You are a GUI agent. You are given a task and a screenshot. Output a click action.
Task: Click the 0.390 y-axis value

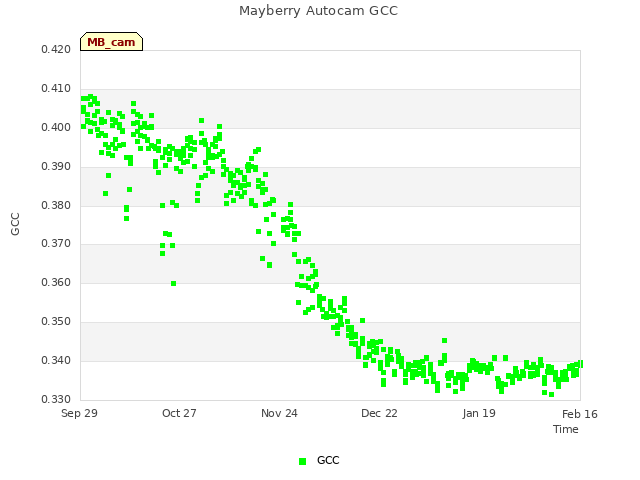click(x=56, y=167)
